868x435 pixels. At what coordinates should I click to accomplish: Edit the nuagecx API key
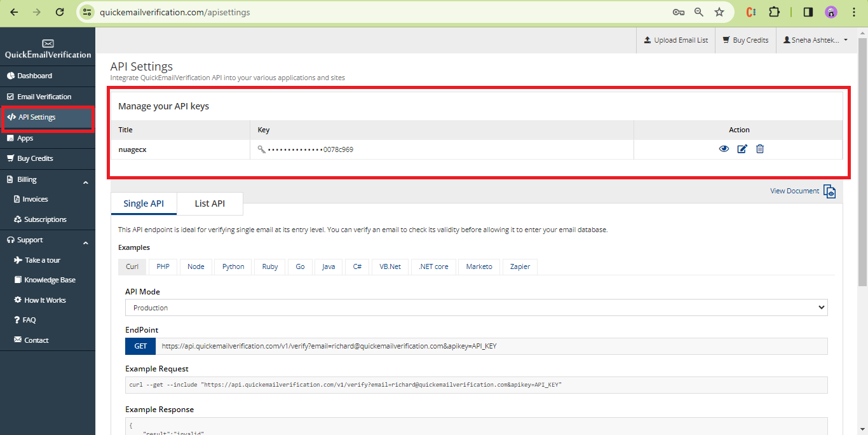(742, 149)
